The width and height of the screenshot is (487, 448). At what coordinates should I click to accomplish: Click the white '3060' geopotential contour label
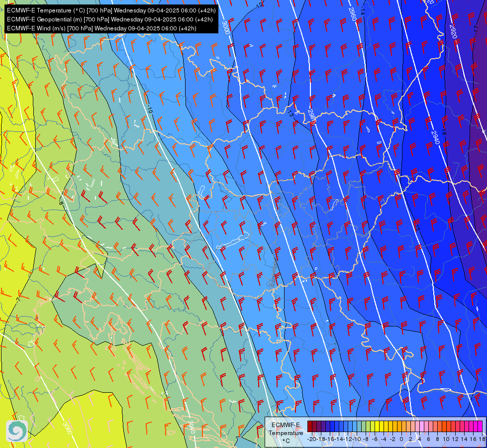point(67,428)
